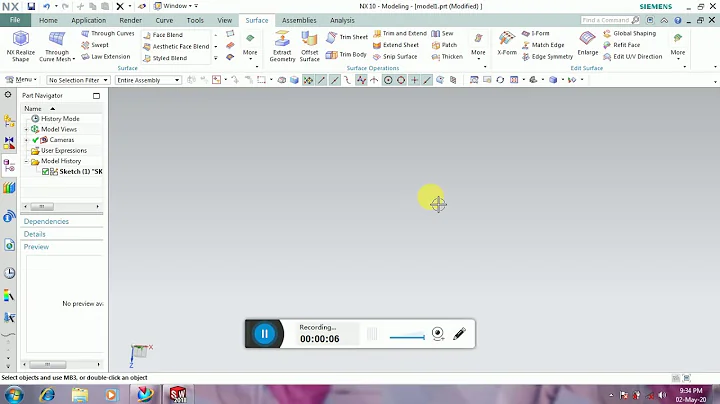Toggle the Sketch (1) feature checkbox
The image size is (720, 404).
point(45,172)
